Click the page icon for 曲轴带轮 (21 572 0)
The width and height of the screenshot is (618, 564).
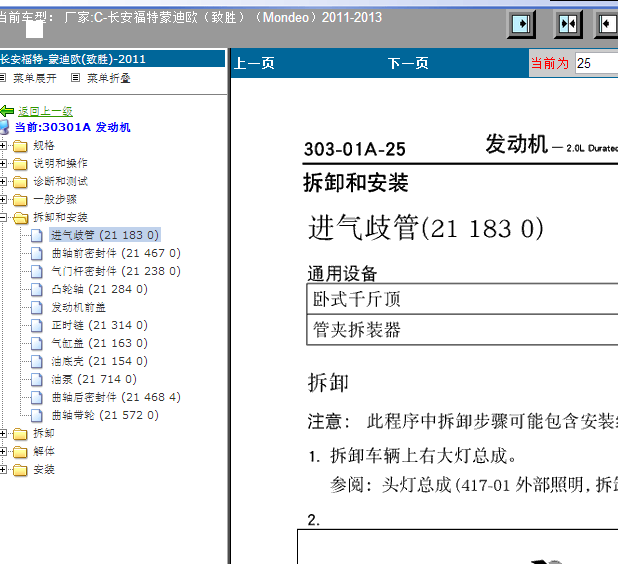[37, 415]
